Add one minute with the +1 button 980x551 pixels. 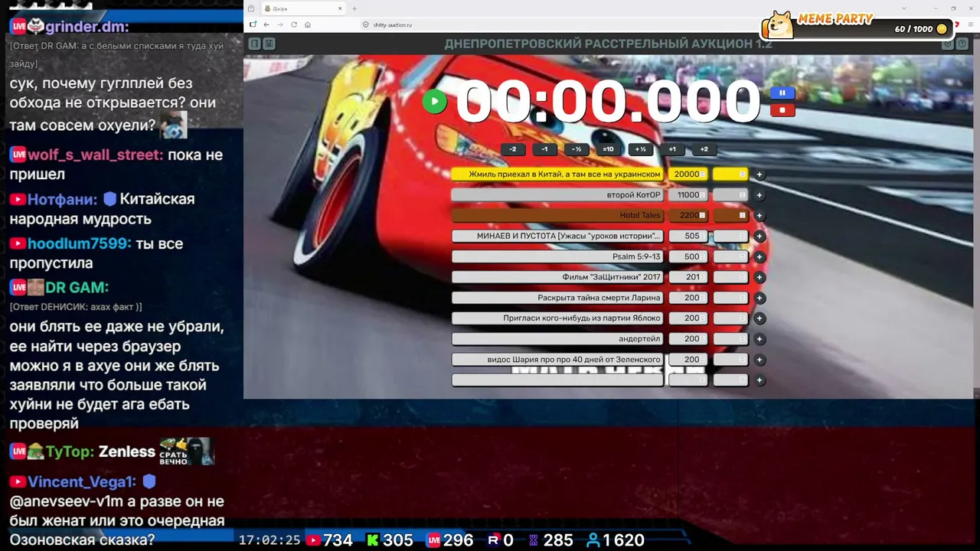click(671, 149)
